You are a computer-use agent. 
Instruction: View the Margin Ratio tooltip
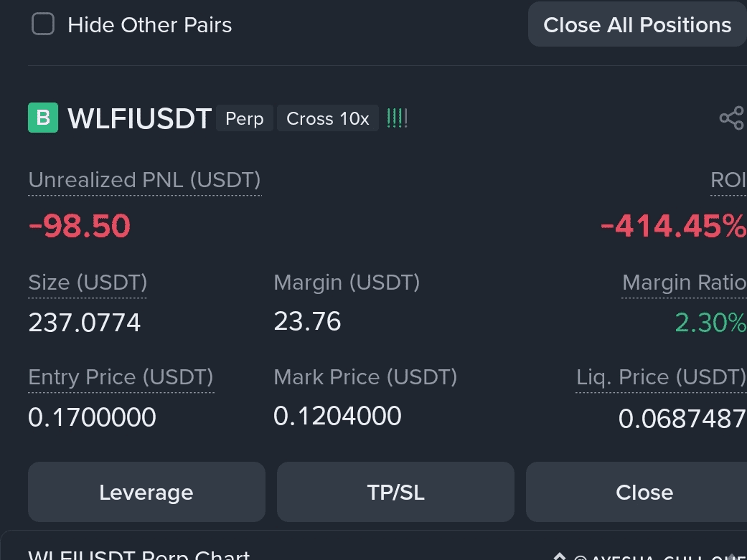(684, 283)
